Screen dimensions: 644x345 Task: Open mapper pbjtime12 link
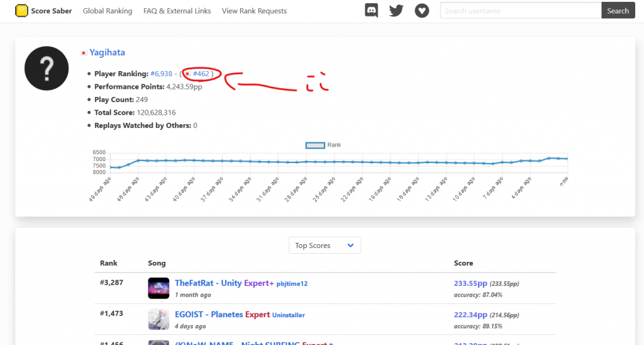tap(292, 284)
